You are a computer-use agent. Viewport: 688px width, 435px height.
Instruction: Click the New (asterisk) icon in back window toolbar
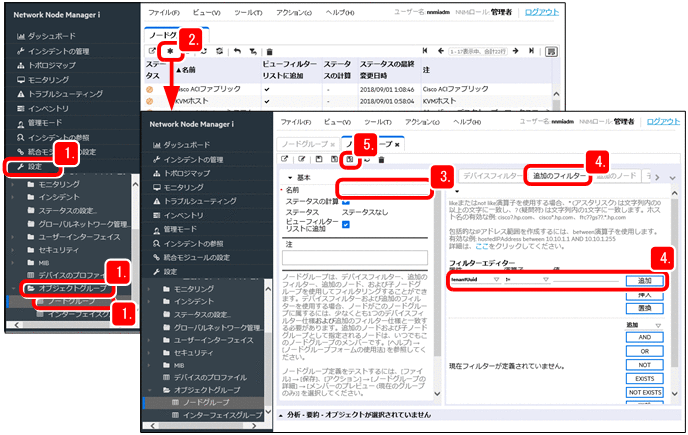coord(170,51)
